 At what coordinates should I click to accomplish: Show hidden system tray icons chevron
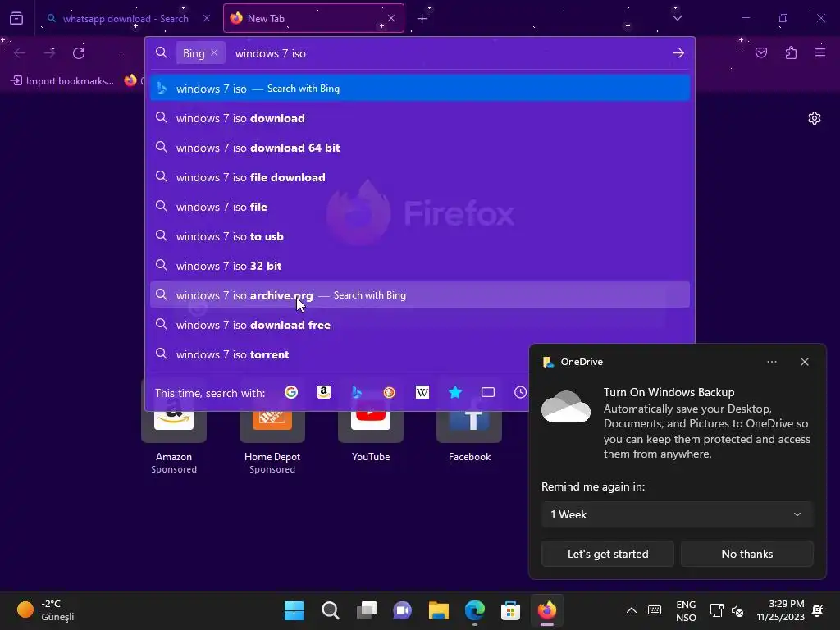click(632, 610)
